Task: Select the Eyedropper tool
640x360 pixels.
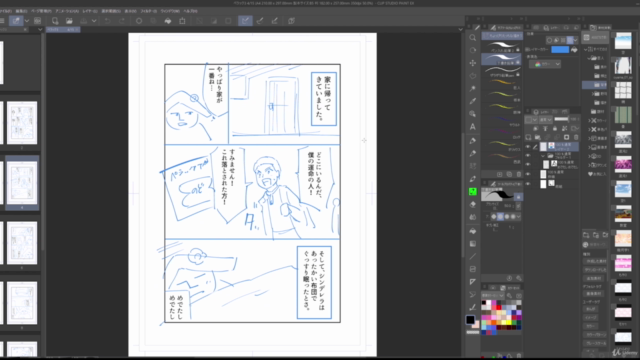Action: point(473,101)
